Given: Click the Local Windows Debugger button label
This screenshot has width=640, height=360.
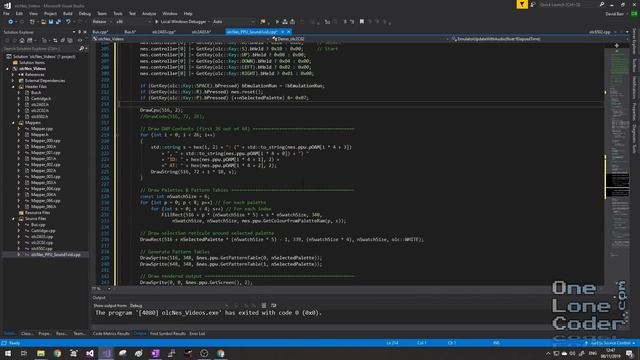Looking at the screenshot, I should point(183,22).
